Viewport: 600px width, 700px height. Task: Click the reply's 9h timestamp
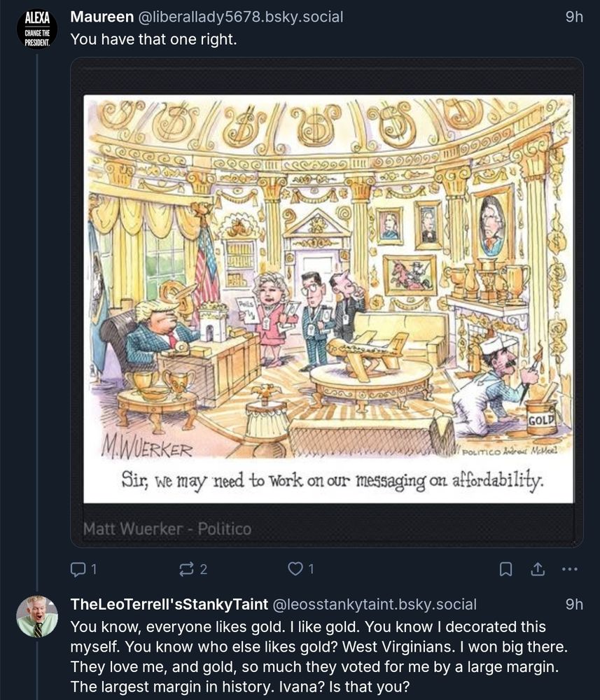pyautogui.click(x=574, y=604)
